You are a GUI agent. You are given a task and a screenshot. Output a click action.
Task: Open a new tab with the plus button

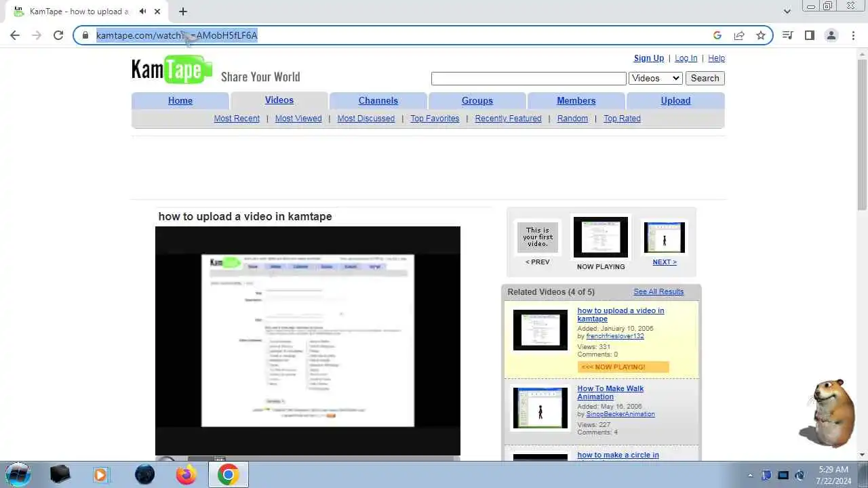[x=183, y=12]
